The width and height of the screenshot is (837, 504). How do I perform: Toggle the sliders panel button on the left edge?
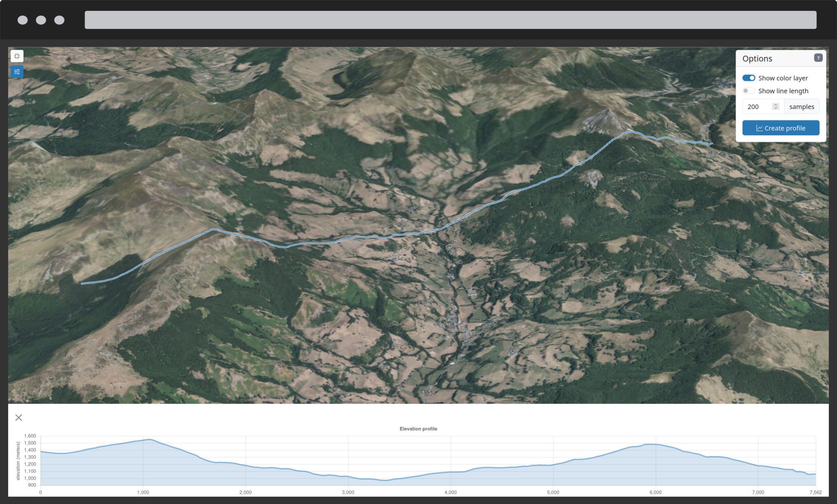[x=17, y=72]
